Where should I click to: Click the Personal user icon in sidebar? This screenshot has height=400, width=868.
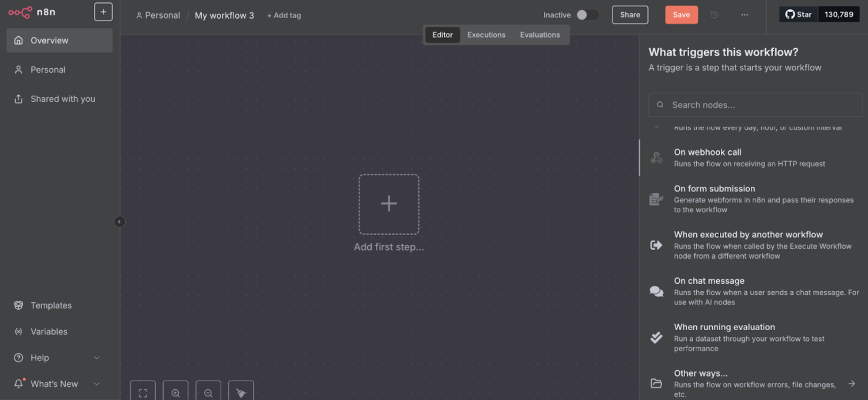coord(19,70)
